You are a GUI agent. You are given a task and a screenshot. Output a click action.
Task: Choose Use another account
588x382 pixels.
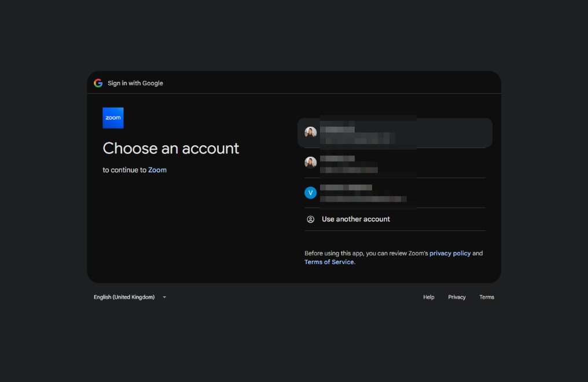395,219
